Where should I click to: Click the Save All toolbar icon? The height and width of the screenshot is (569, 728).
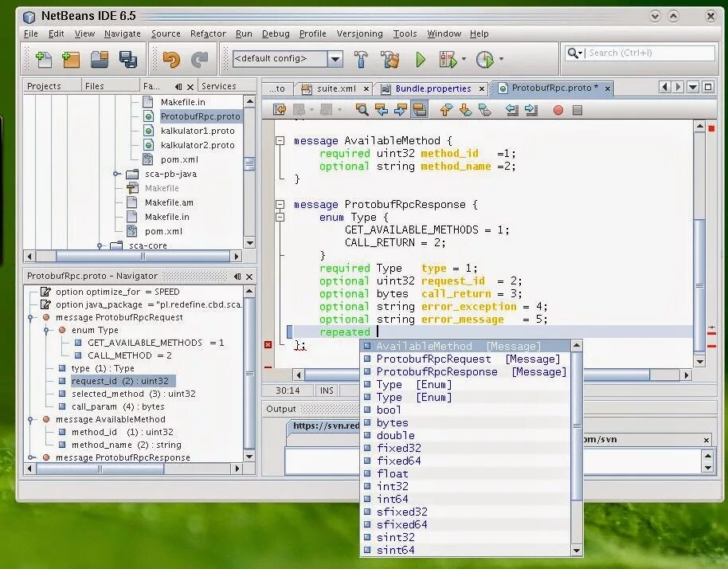128,60
